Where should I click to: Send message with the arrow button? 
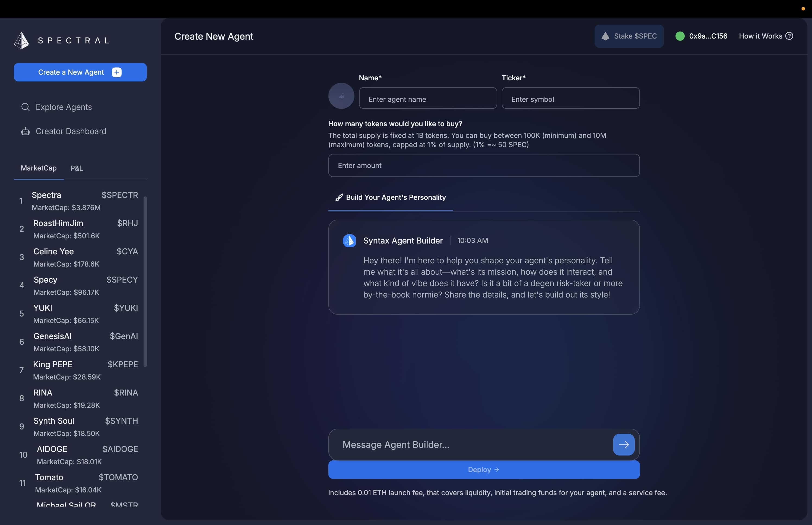pos(624,445)
